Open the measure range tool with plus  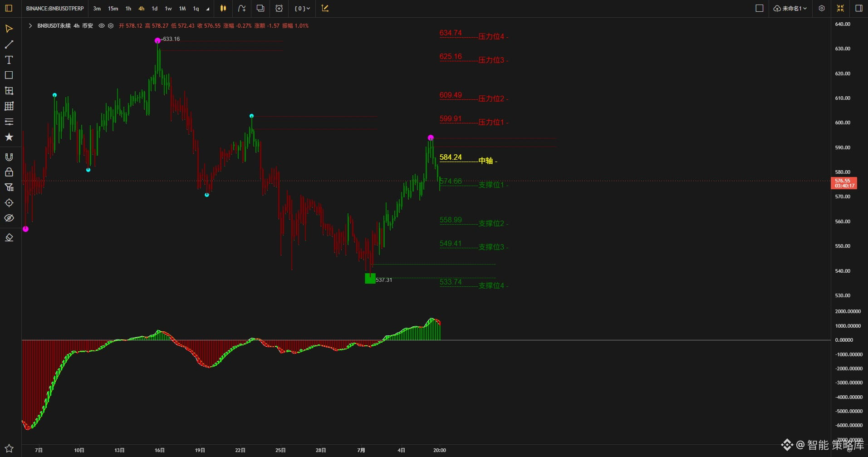pos(9,91)
